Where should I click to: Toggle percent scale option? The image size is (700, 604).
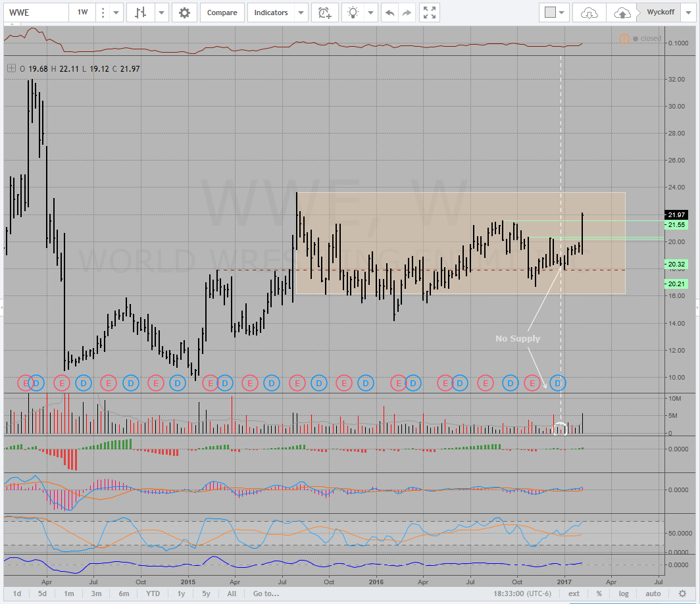click(x=599, y=593)
